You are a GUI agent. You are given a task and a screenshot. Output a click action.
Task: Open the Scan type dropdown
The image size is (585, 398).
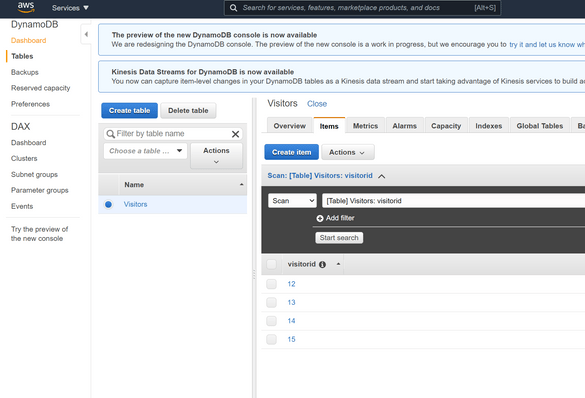coord(292,201)
